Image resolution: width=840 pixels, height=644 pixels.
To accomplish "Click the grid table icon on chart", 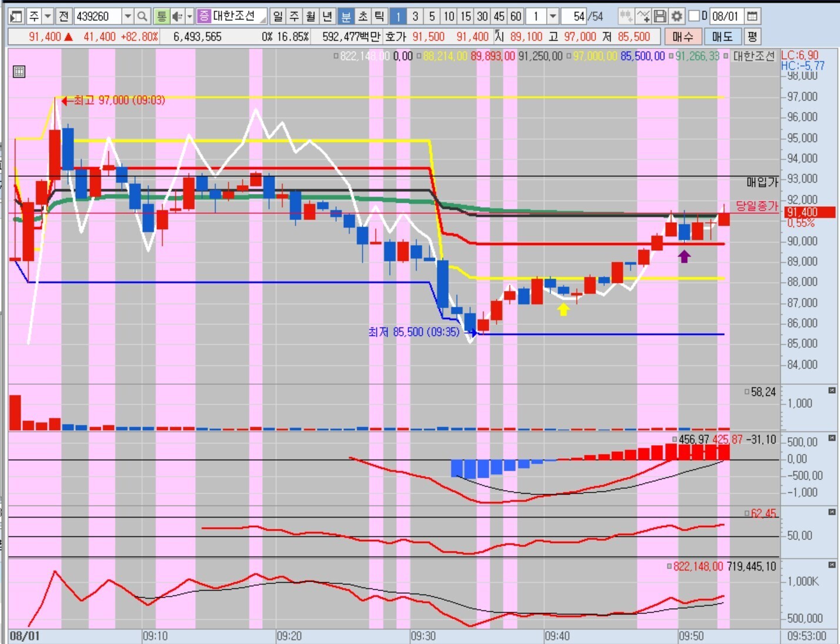I will tap(19, 72).
